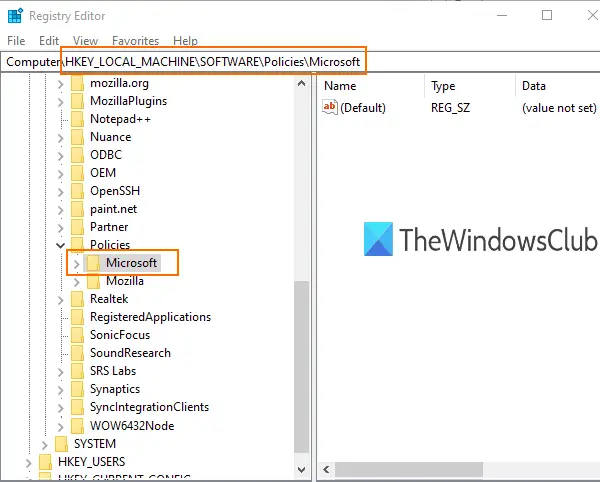Expand the Realtek key
This screenshot has width=600, height=482.
[x=60, y=300]
